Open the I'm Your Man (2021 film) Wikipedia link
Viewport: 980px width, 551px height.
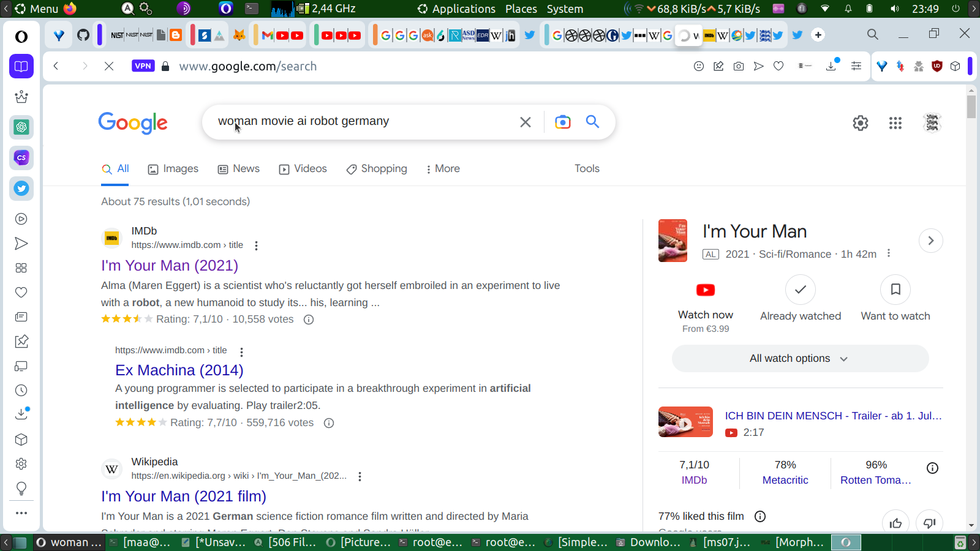[x=184, y=497]
